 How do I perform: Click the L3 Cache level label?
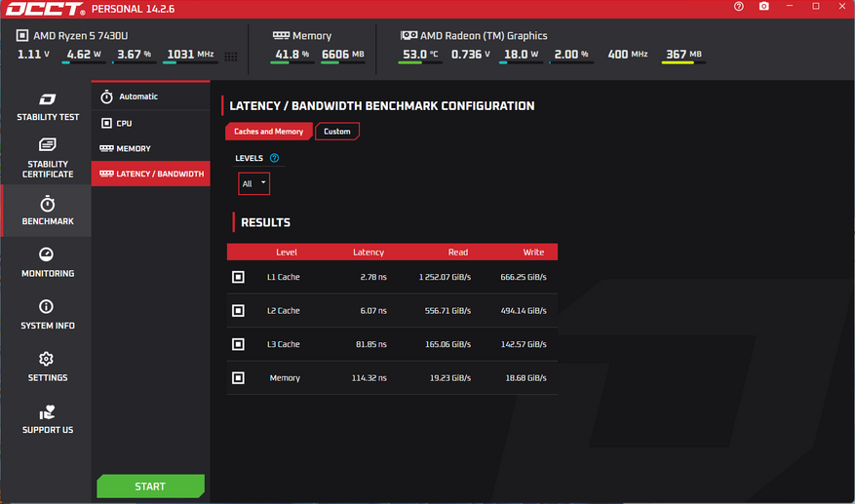click(x=284, y=345)
